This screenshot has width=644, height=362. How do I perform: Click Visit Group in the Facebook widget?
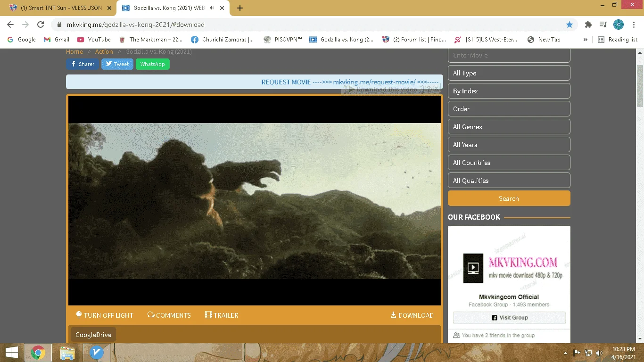click(509, 318)
